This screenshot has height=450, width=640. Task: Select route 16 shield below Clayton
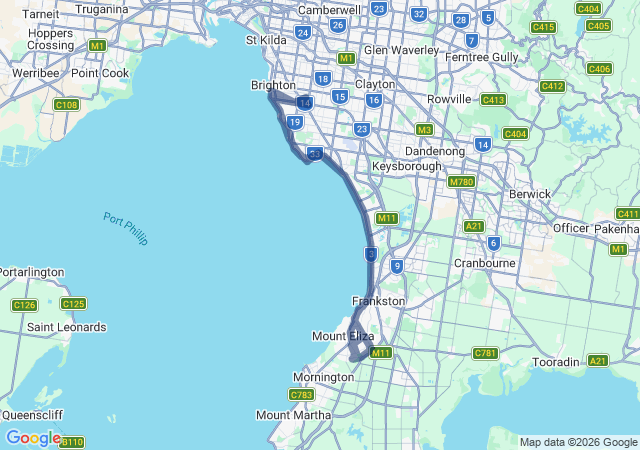[x=374, y=100]
